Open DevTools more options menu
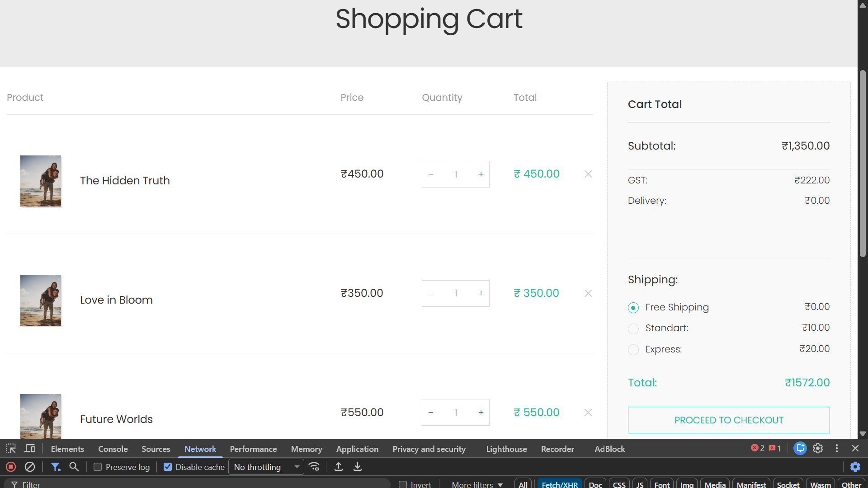 [x=837, y=448]
